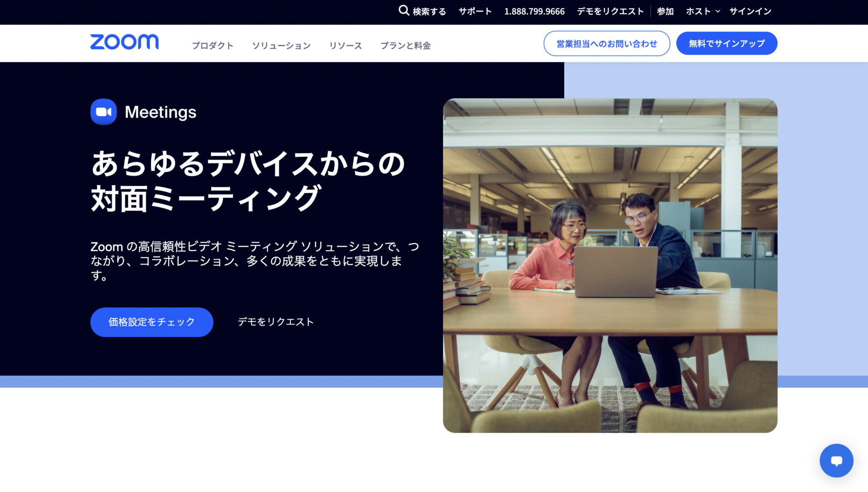Open the chat support bubble

836,460
